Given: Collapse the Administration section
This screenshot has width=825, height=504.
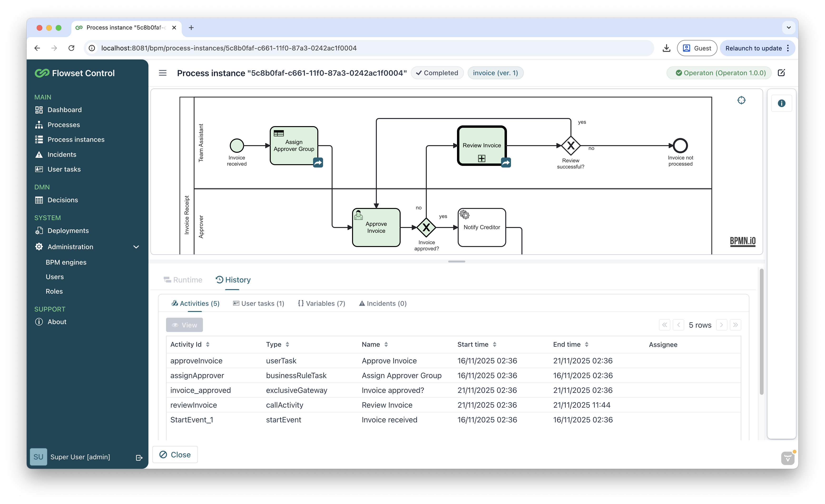Looking at the screenshot, I should tap(136, 247).
